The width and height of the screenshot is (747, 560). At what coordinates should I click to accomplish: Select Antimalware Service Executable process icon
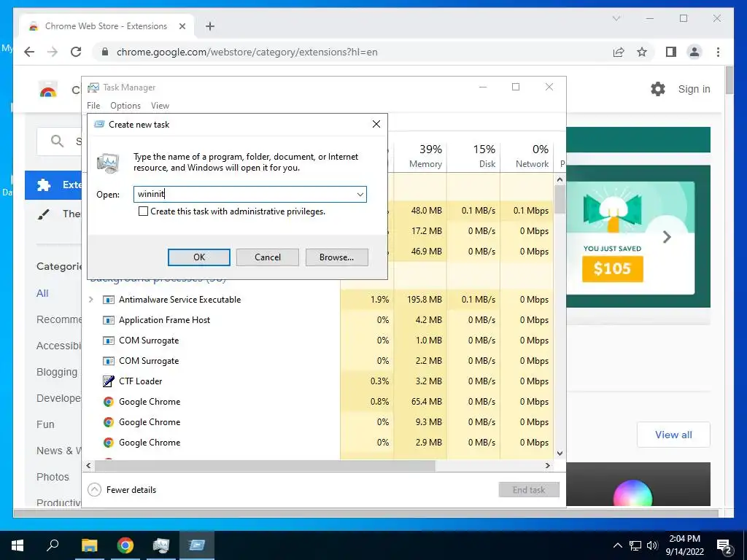(109, 300)
